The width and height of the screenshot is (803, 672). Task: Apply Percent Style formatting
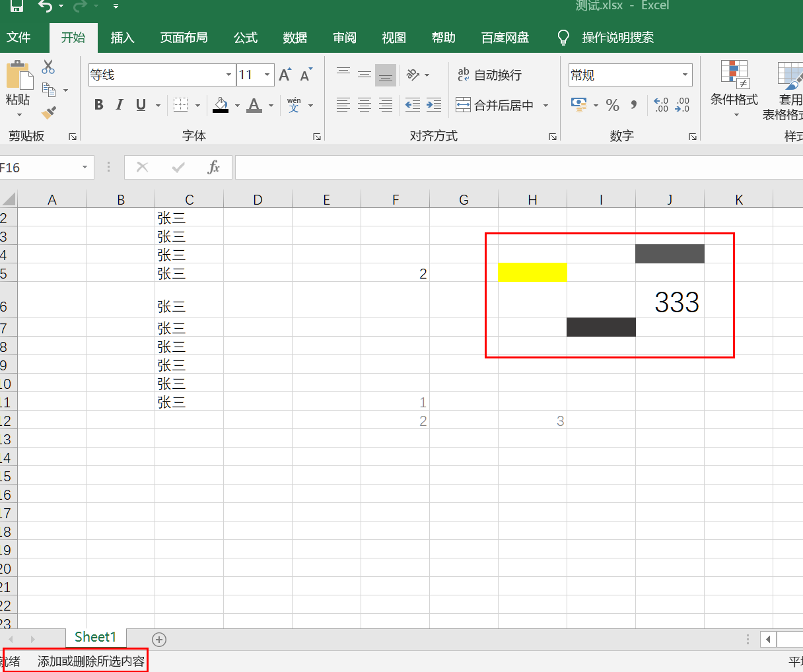tap(612, 105)
